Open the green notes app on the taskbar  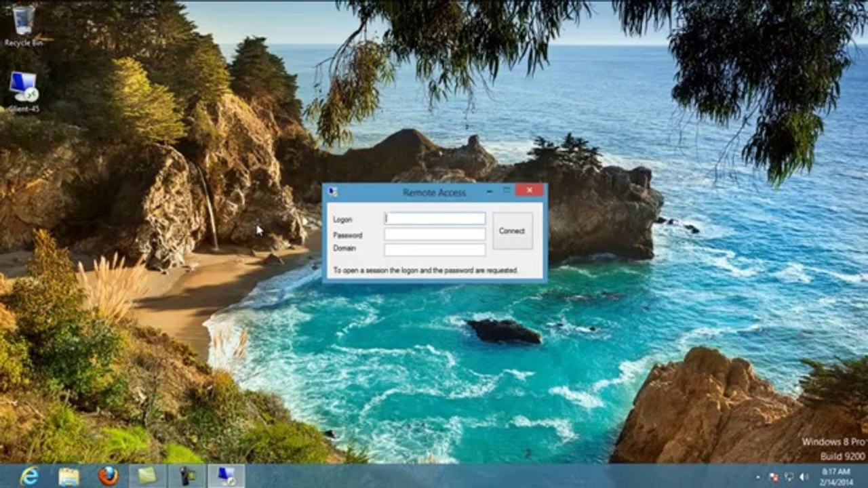(x=147, y=476)
